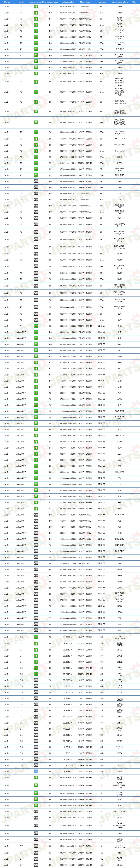
Task: Click the Nadwozie column header
Action: click(102, 2)
